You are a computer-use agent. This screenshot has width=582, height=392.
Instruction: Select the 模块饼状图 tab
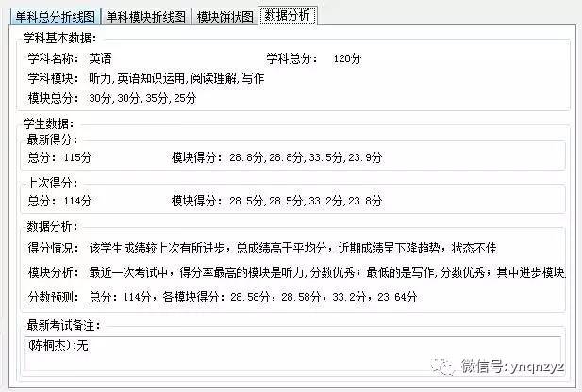point(224,17)
